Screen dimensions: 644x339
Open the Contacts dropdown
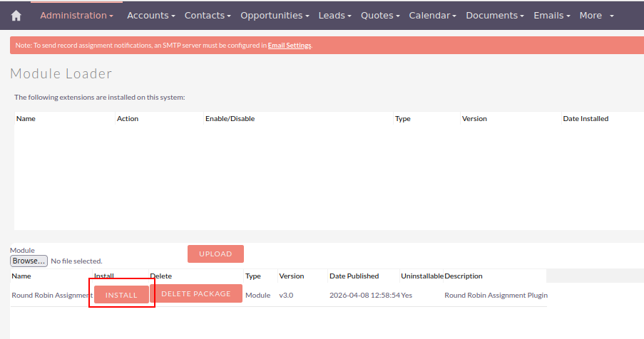click(x=208, y=16)
